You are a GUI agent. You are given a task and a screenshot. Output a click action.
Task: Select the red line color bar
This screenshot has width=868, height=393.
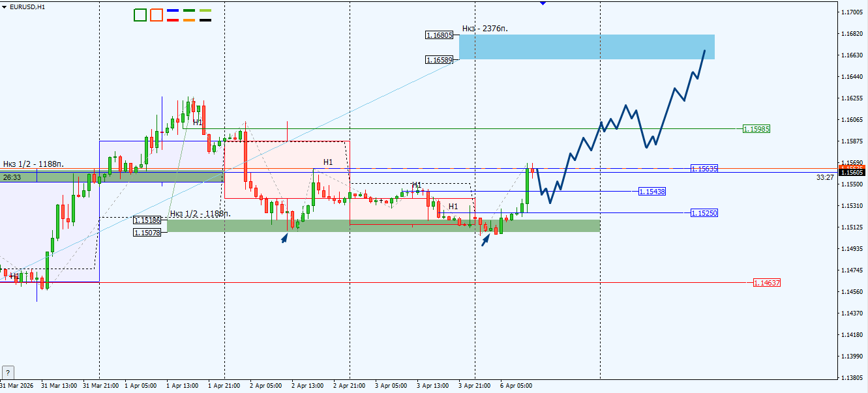pos(173,20)
